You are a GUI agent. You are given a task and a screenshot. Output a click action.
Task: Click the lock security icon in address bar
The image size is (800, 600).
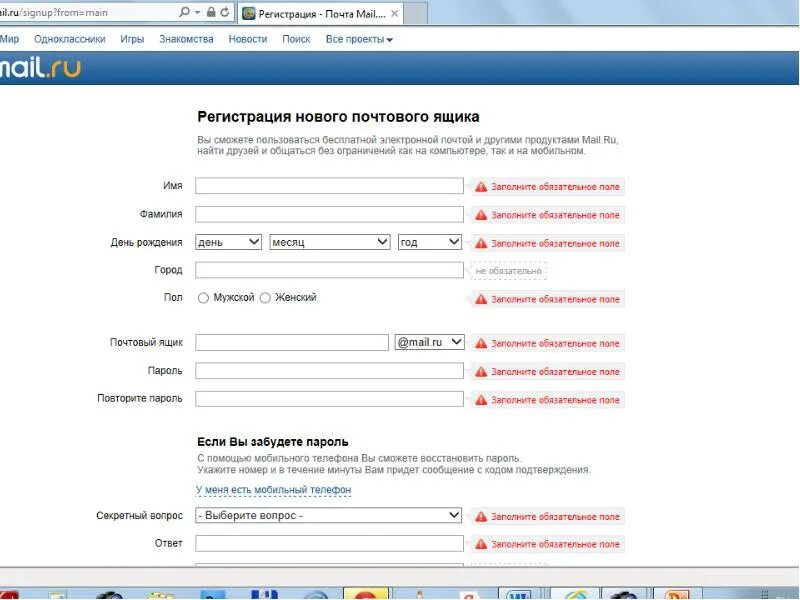(x=211, y=12)
